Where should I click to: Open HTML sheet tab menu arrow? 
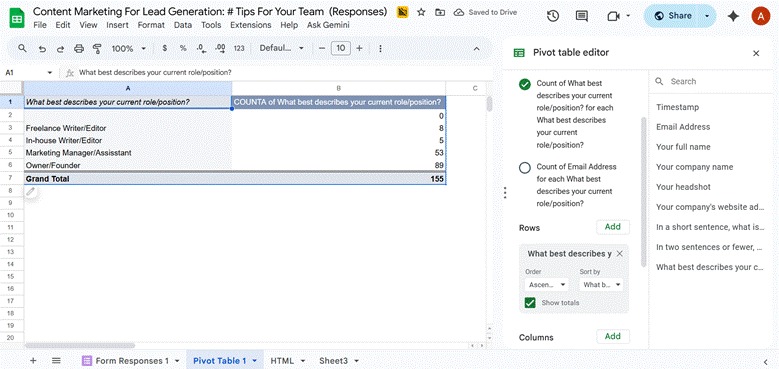pos(303,361)
